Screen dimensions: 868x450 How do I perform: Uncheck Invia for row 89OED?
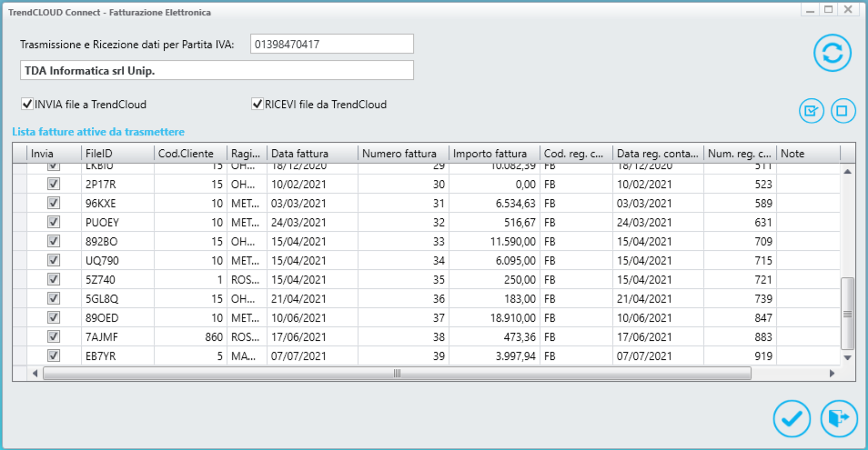tap(54, 317)
